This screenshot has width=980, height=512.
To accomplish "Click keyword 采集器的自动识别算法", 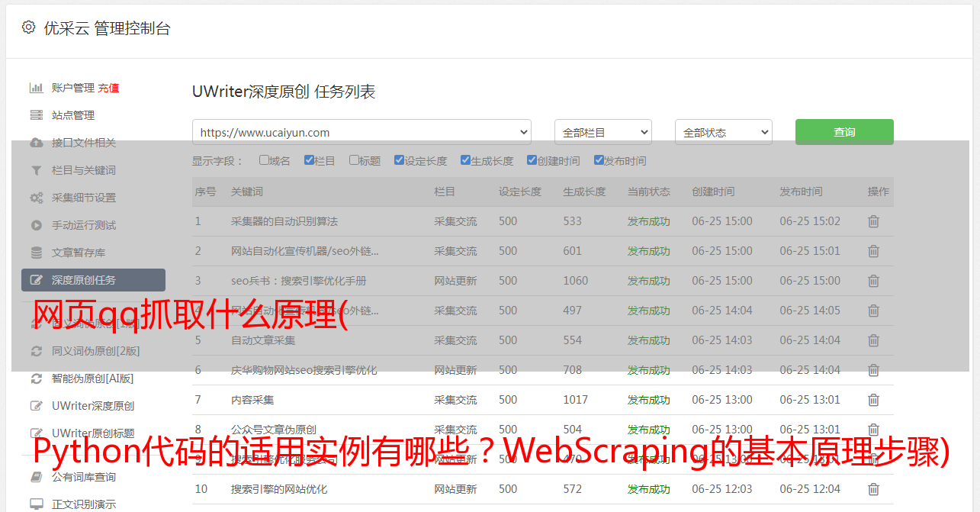I will coord(284,221).
